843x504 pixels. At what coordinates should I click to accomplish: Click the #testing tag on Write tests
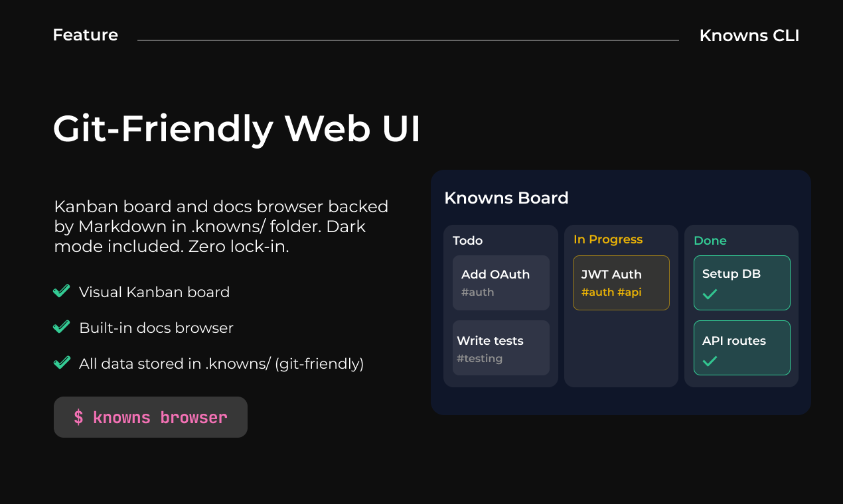(x=479, y=359)
